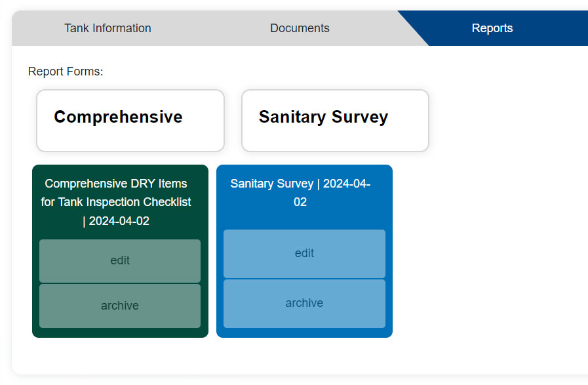This screenshot has width=588, height=385.
Task: Click the Sanitary Survey | 2024-04-02 card title
Action: [x=300, y=192]
